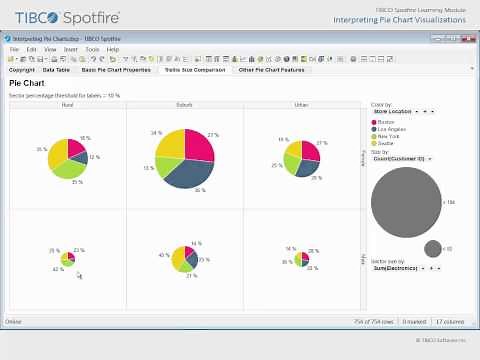Image resolution: width=480 pixels, height=360 pixels.
Task: Click the Online status indicator
Action: pos(13,322)
